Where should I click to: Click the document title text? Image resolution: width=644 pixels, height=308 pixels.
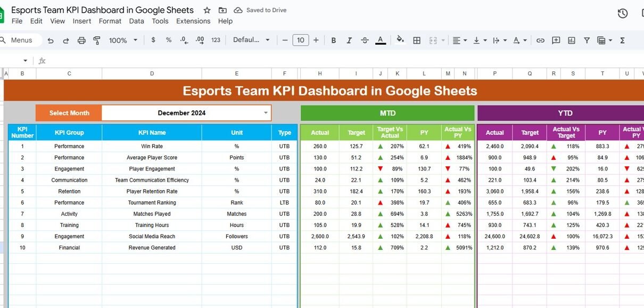(x=102, y=10)
